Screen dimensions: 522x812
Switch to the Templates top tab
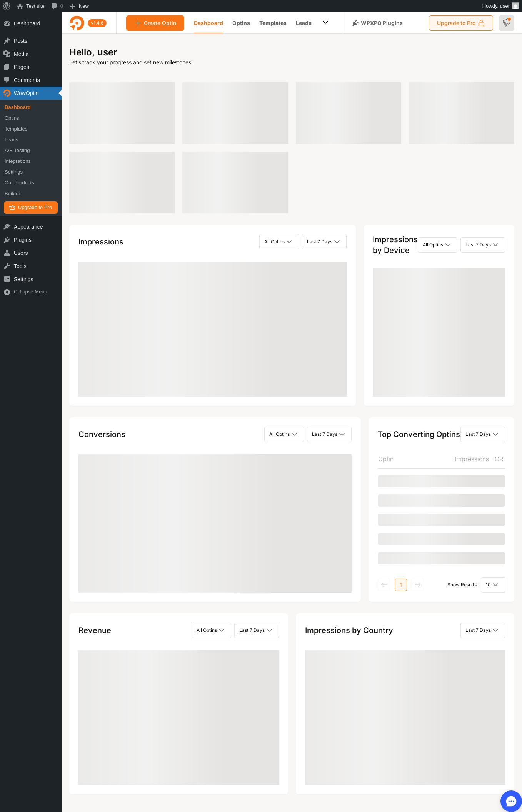click(x=273, y=23)
